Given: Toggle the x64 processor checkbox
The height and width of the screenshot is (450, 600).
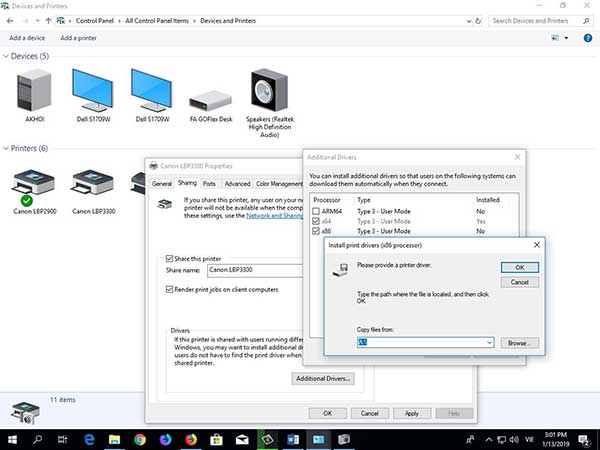Looking at the screenshot, I should click(x=316, y=221).
